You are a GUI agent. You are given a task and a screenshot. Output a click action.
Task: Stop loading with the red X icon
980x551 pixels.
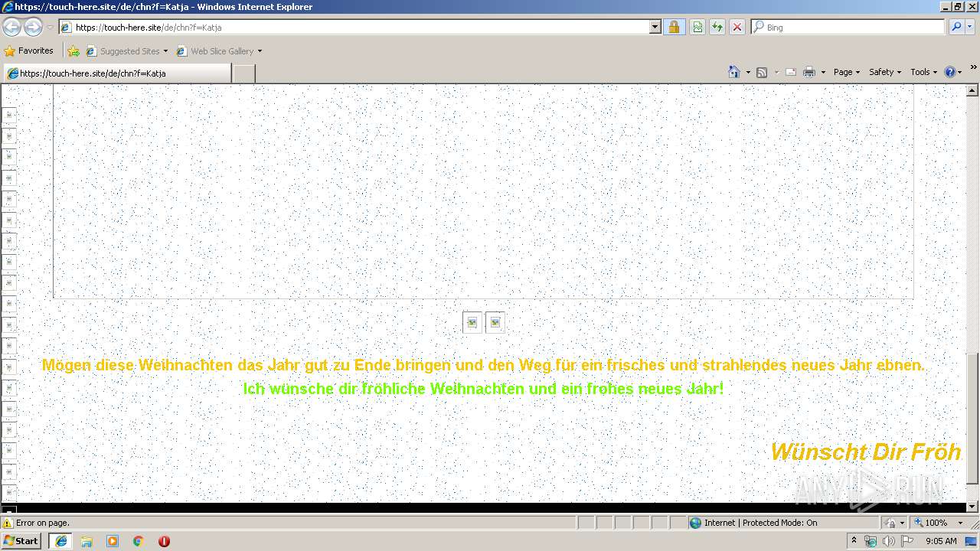point(737,27)
